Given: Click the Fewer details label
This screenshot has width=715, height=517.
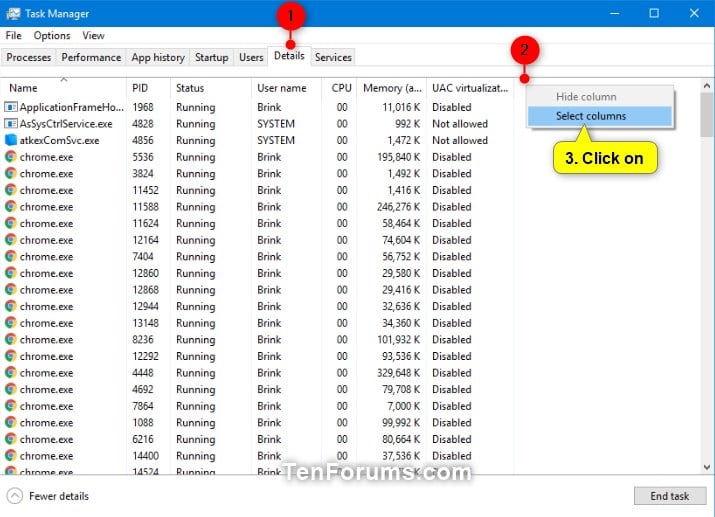Looking at the screenshot, I should (59, 496).
